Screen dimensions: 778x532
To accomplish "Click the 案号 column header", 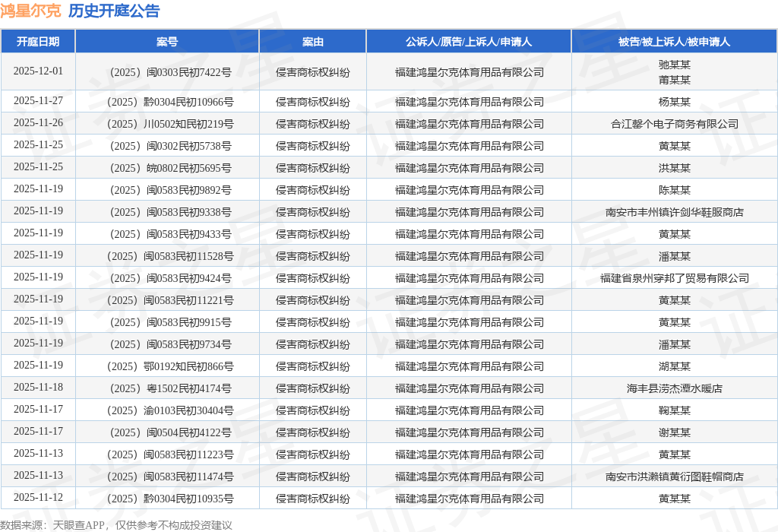I will pos(167,42).
